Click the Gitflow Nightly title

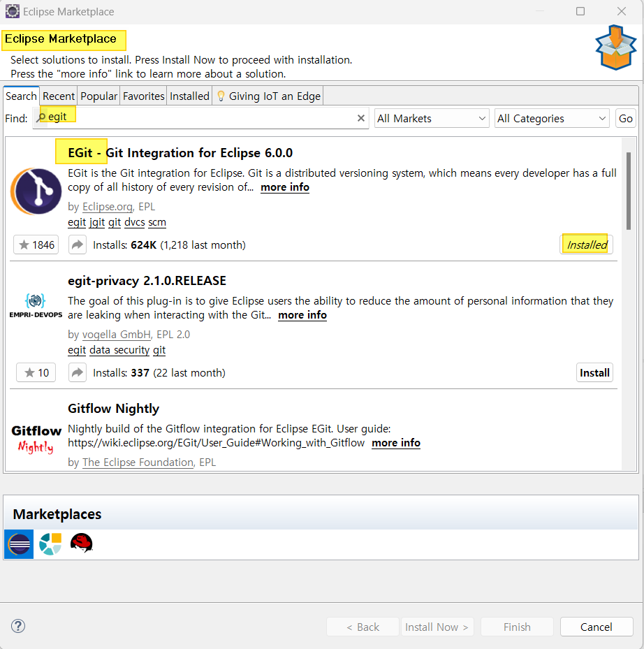click(113, 409)
